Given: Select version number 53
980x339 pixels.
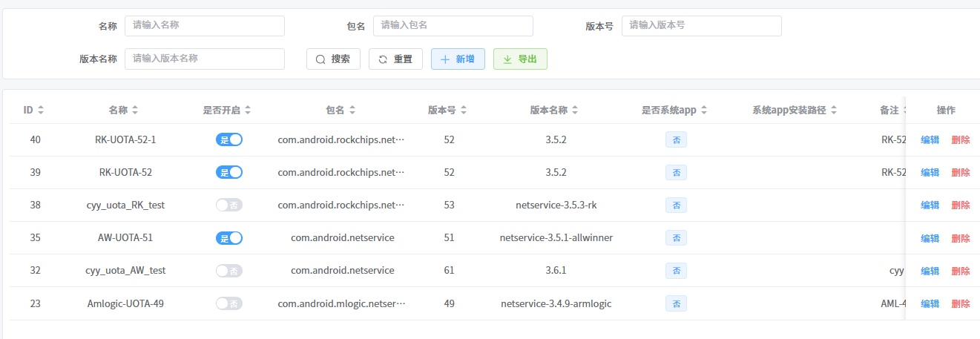Looking at the screenshot, I should pos(449,205).
